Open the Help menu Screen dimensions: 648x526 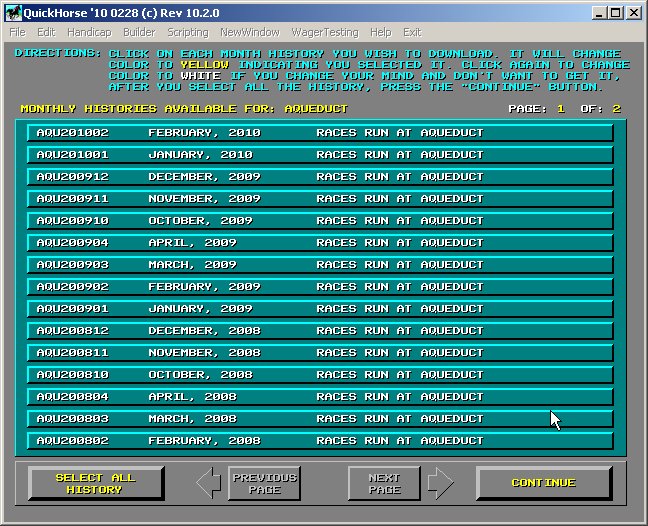380,33
